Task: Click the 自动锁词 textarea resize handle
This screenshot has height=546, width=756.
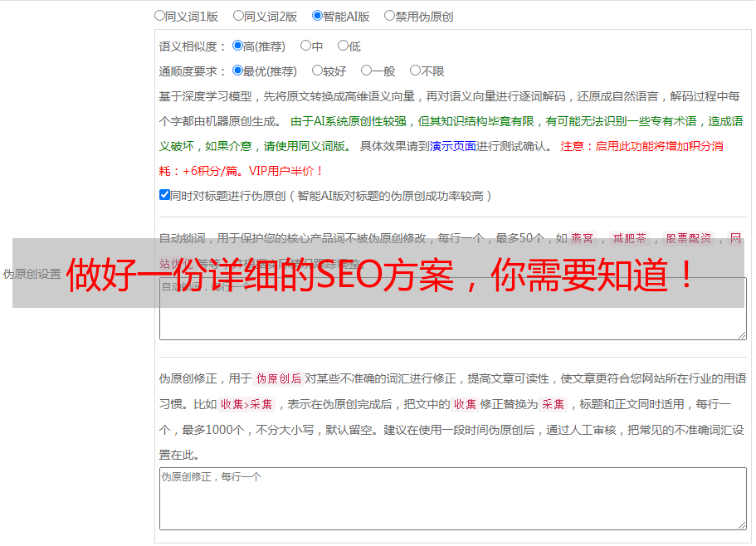Action: coord(742,335)
